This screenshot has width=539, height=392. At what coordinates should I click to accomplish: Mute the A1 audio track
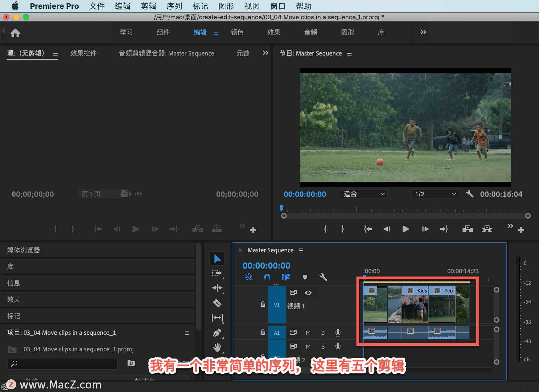(x=308, y=333)
